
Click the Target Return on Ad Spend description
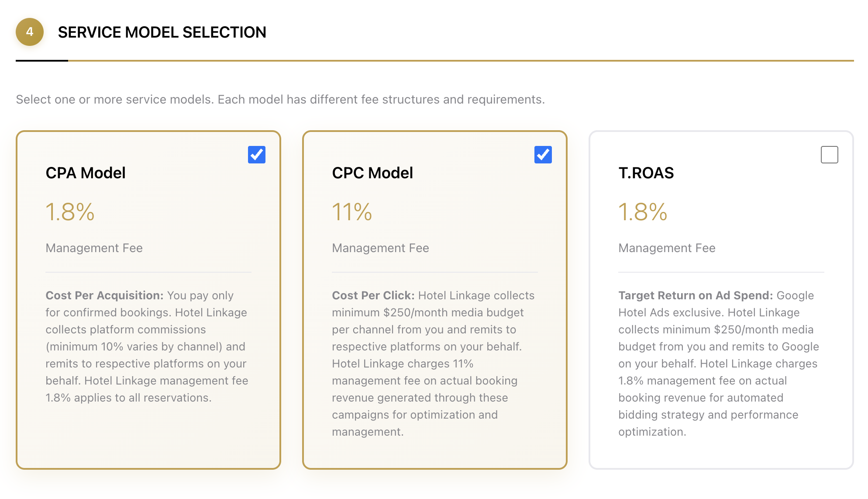coord(719,364)
